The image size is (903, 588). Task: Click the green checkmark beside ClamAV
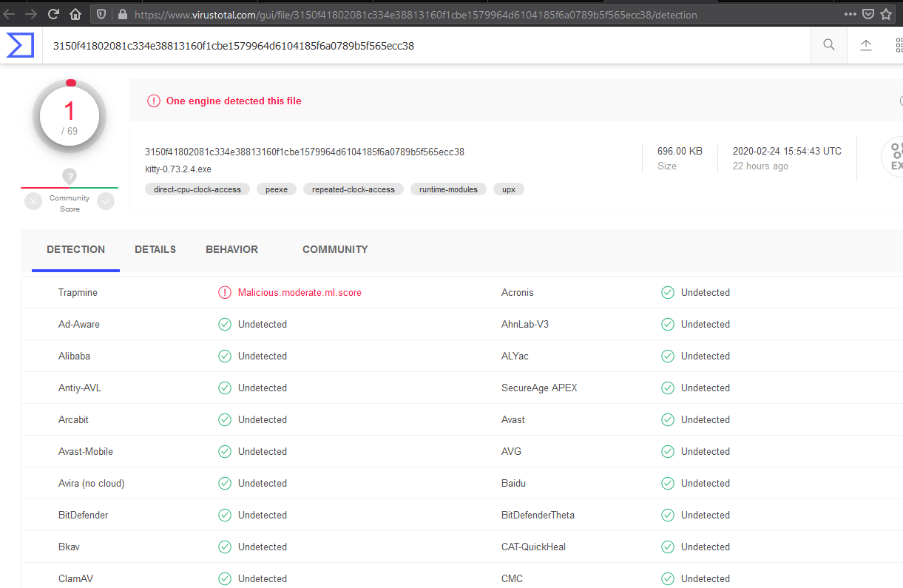[x=225, y=578]
